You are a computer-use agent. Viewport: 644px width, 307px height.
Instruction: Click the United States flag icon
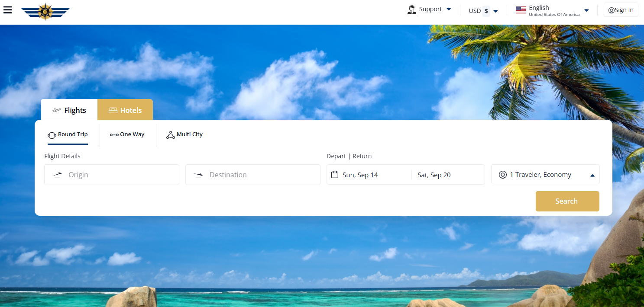tap(521, 10)
